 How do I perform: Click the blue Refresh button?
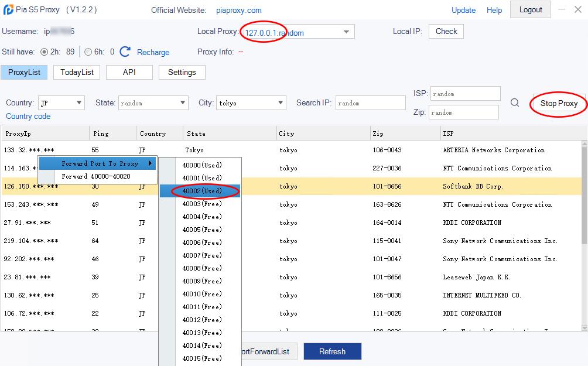click(x=332, y=351)
